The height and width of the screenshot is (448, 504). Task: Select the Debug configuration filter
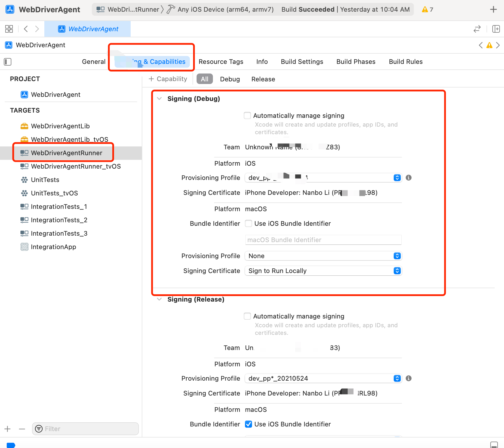[x=230, y=79]
